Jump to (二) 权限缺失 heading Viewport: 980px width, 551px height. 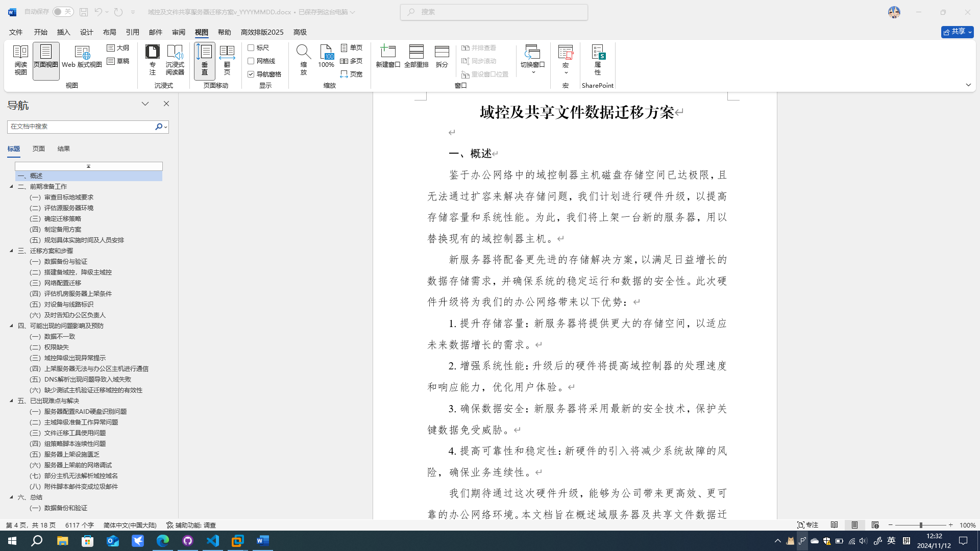[49, 347]
